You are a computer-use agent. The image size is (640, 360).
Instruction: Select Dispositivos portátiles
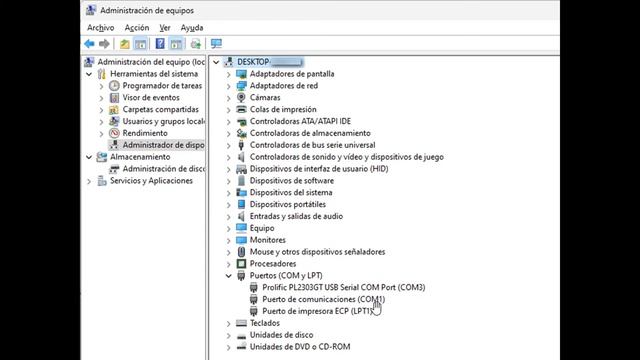(288, 204)
